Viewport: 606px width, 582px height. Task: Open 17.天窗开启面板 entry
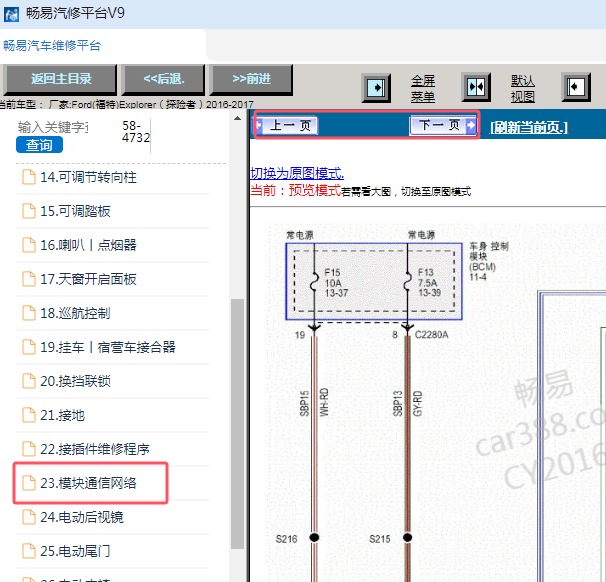pyautogui.click(x=89, y=279)
